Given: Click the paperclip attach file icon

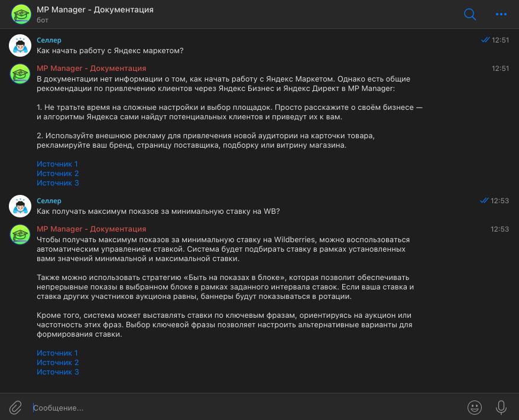Looking at the screenshot, I should point(16,407).
